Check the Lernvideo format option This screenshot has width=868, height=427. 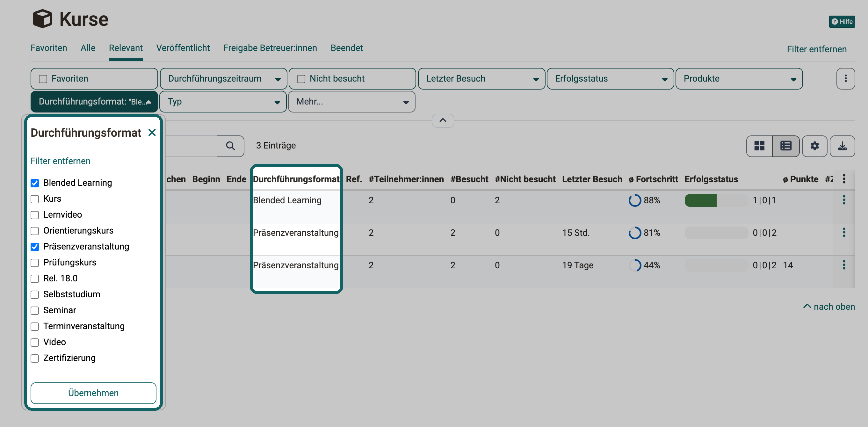(x=35, y=215)
